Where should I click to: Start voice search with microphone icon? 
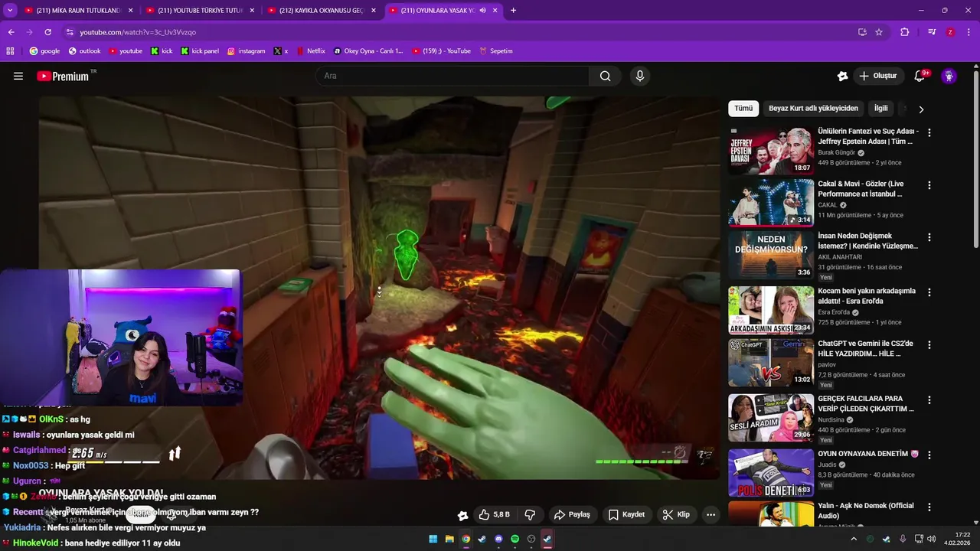[640, 76]
